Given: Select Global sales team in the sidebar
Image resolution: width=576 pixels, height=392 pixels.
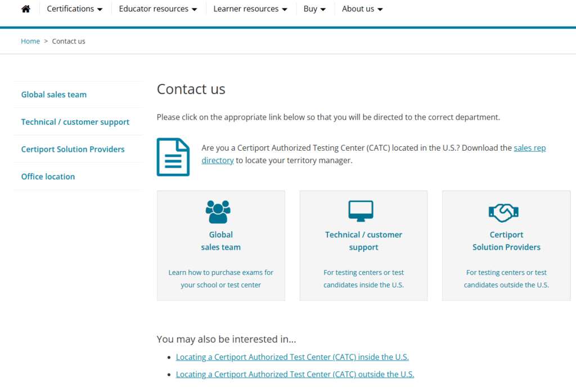Looking at the screenshot, I should pos(54,94).
